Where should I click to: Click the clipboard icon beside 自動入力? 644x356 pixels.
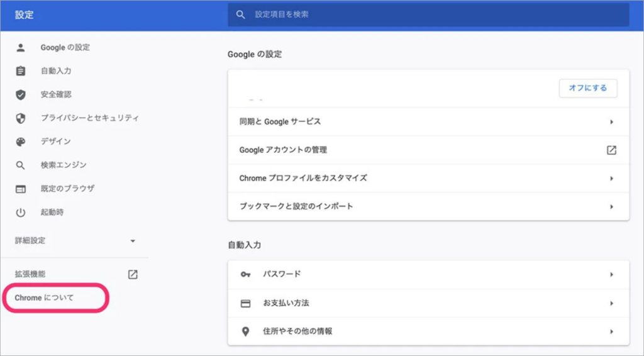tap(21, 71)
